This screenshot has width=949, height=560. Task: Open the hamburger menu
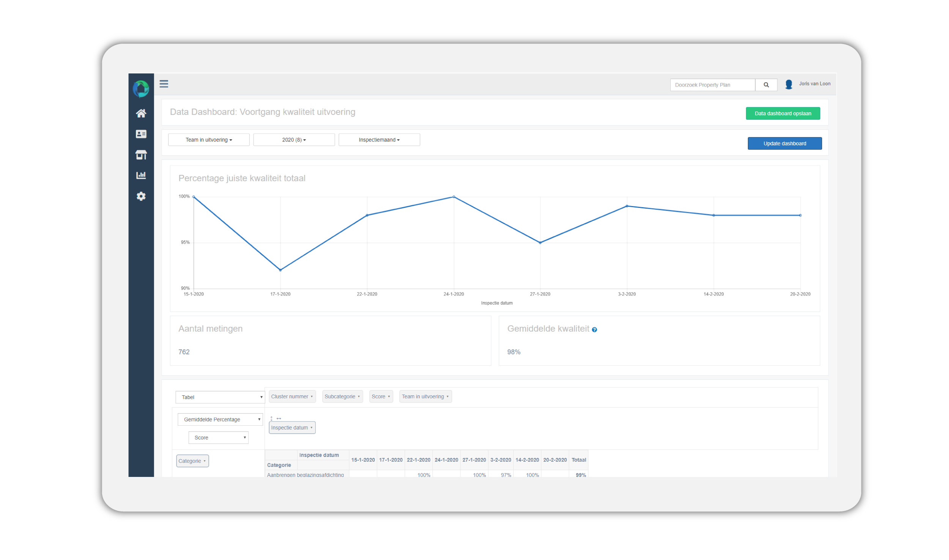click(164, 84)
